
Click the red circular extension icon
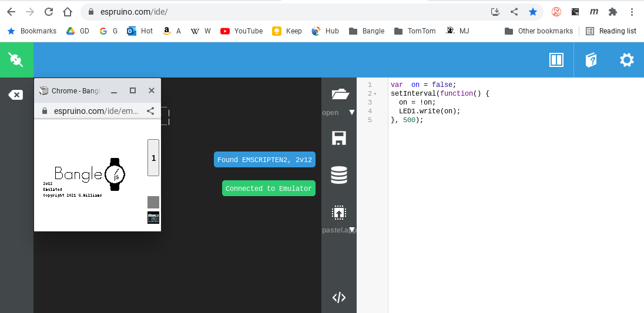556,12
